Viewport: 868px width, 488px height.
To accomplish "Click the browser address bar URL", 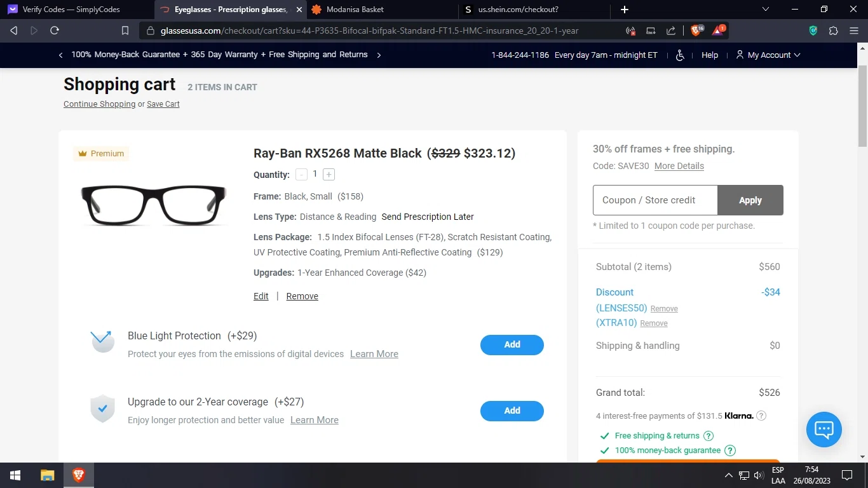I will click(x=369, y=30).
